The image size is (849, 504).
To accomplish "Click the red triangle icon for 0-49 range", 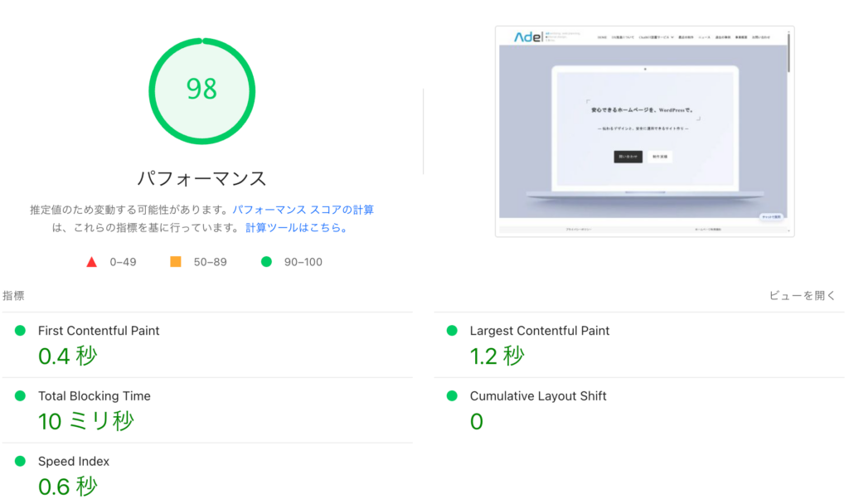I will pos(92,261).
